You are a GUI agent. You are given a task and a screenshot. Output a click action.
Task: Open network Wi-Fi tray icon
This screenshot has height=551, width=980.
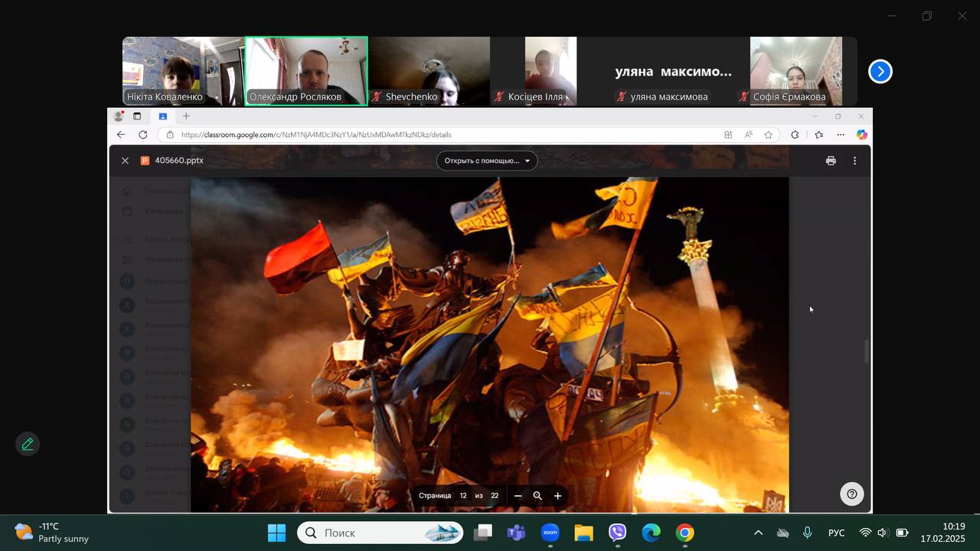(865, 533)
